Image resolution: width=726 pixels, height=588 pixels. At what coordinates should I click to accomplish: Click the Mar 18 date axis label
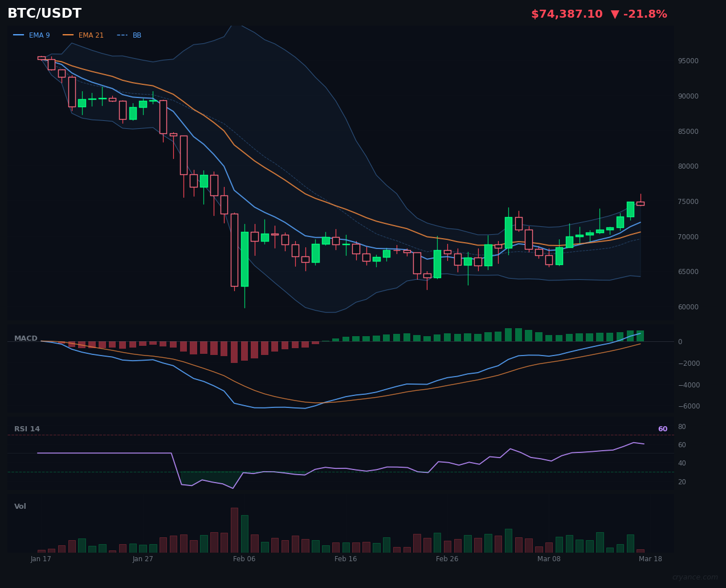[x=651, y=559]
